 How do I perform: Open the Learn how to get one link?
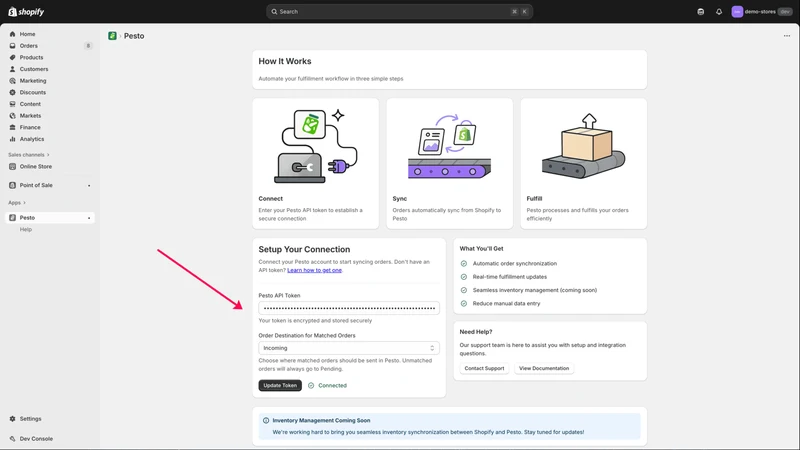coord(314,270)
